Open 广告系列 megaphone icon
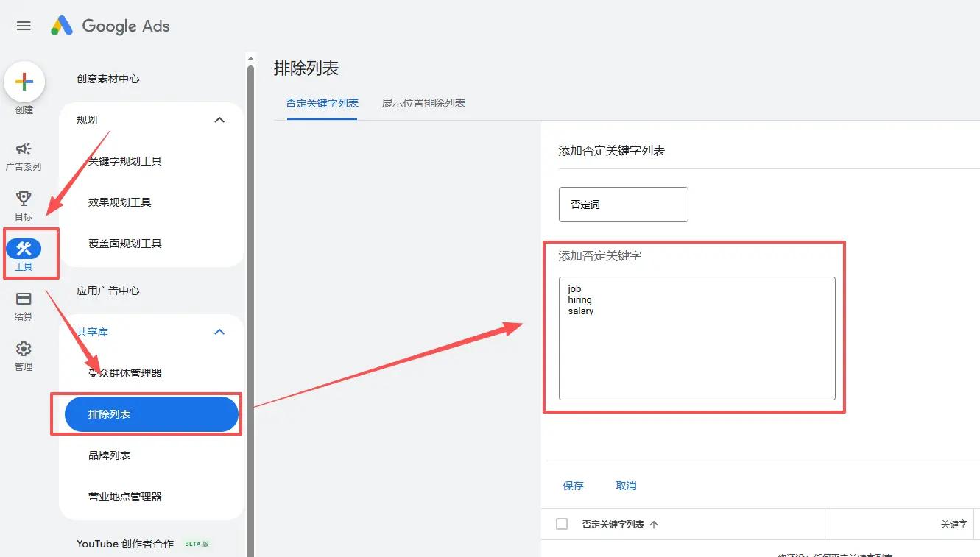The height and width of the screenshot is (557, 980). pyautogui.click(x=24, y=149)
